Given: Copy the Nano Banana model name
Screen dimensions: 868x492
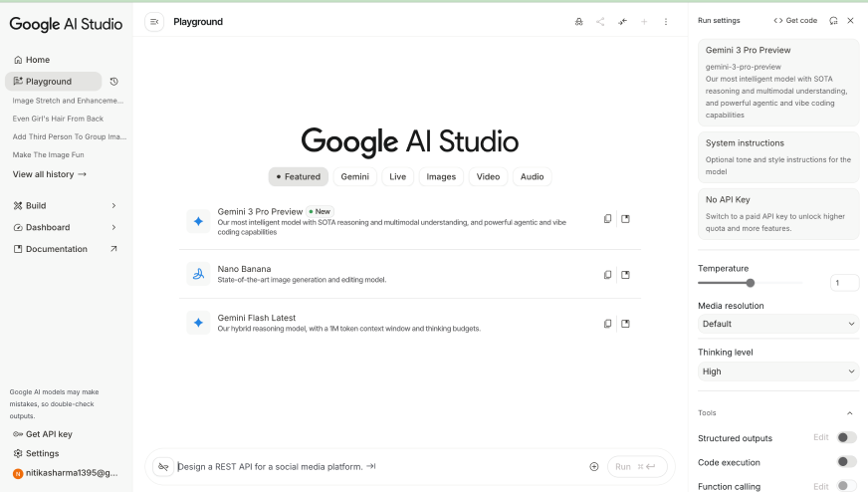Looking at the screenshot, I should 607,275.
